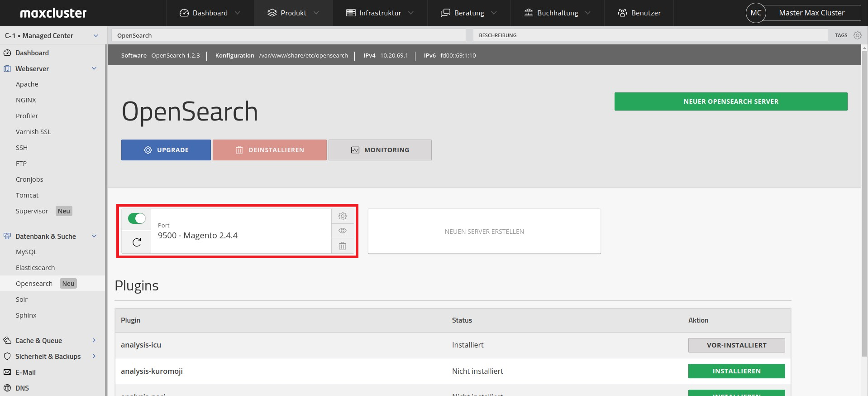Image resolution: width=868 pixels, height=396 pixels.
Task: Expand the C-1 Managed Center dropdown
Action: pyautogui.click(x=96, y=36)
